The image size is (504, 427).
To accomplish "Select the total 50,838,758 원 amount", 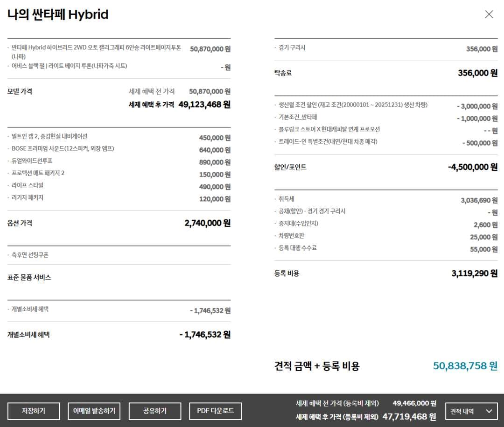I will tap(465, 366).
